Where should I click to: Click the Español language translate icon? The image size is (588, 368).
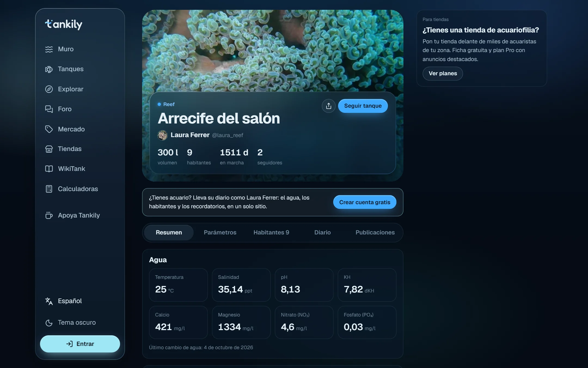pos(49,301)
